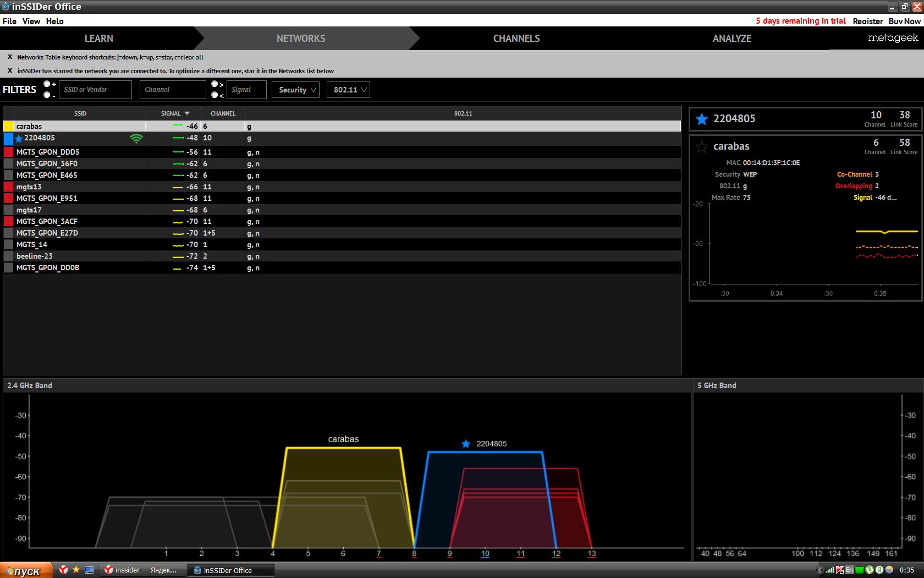The image size is (924, 578).
Task: Focus the Channel filter field
Action: click(x=173, y=90)
